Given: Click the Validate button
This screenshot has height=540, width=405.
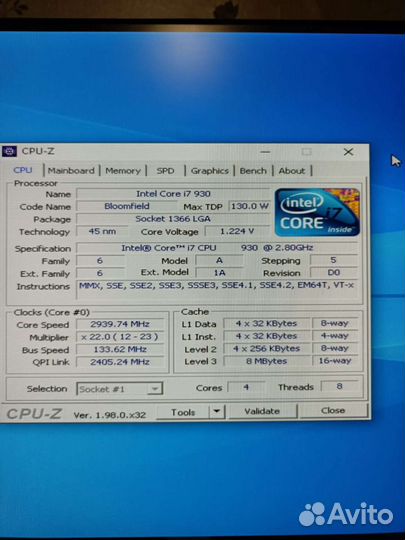Looking at the screenshot, I should pos(262,411).
